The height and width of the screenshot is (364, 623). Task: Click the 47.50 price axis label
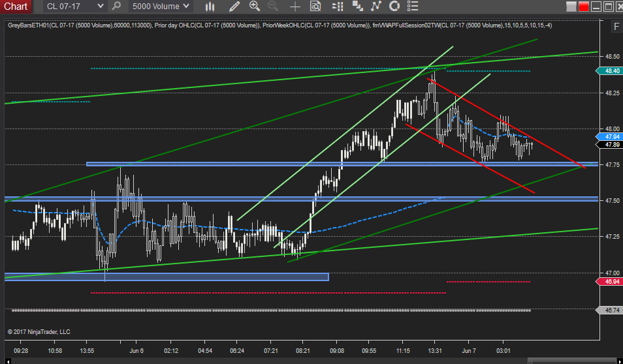tap(613, 201)
